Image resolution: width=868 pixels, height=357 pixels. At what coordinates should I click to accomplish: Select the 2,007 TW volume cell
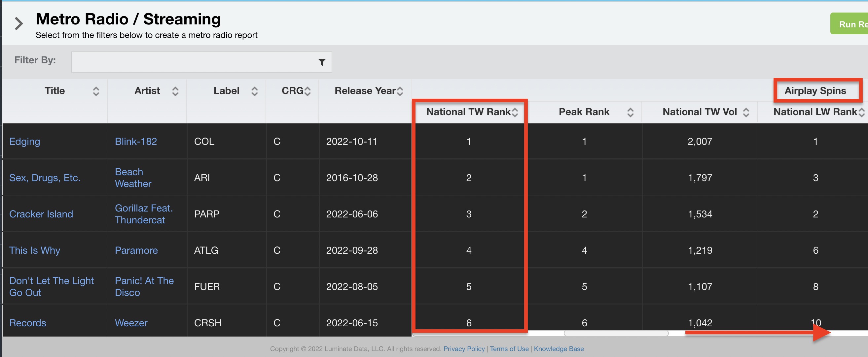700,141
